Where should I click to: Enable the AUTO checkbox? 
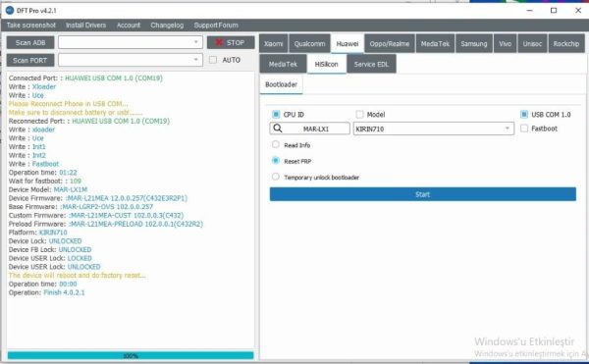pyautogui.click(x=213, y=60)
